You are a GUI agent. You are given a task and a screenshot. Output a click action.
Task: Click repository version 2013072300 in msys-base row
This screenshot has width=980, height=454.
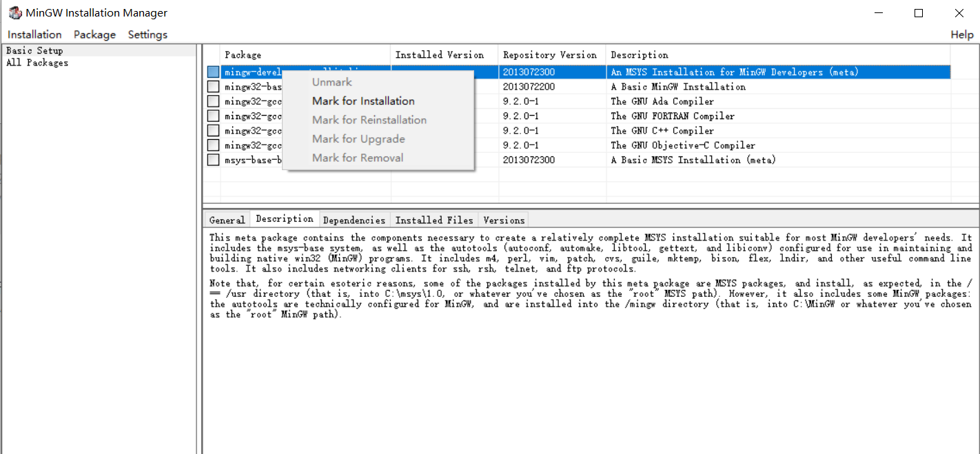click(x=529, y=160)
